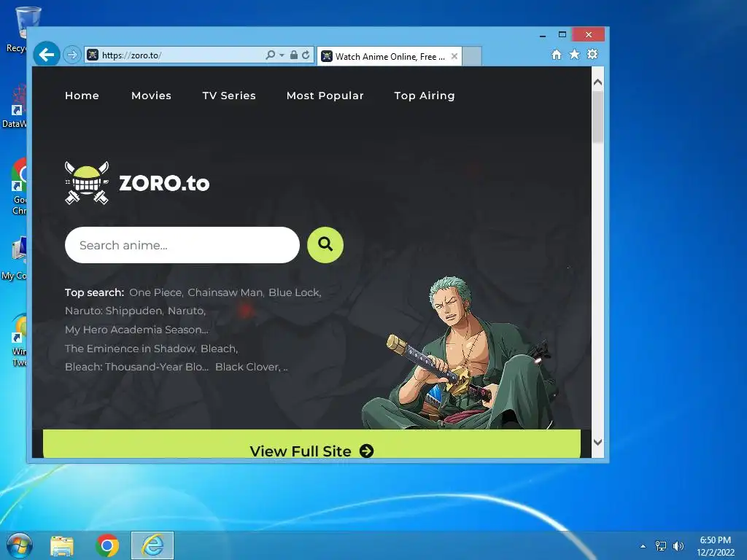Image resolution: width=747 pixels, height=560 pixels.
Task: Open Windows Explorer from the taskbar
Action: (62, 545)
